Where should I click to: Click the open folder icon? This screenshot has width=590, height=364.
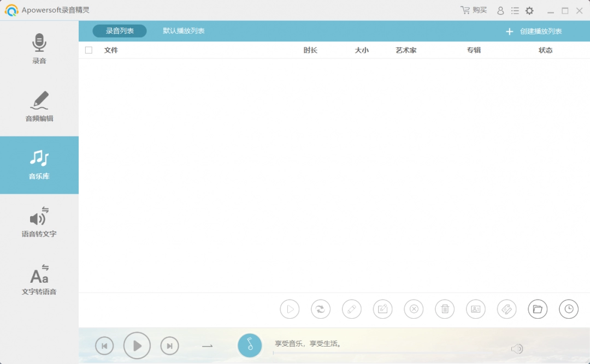(538, 309)
